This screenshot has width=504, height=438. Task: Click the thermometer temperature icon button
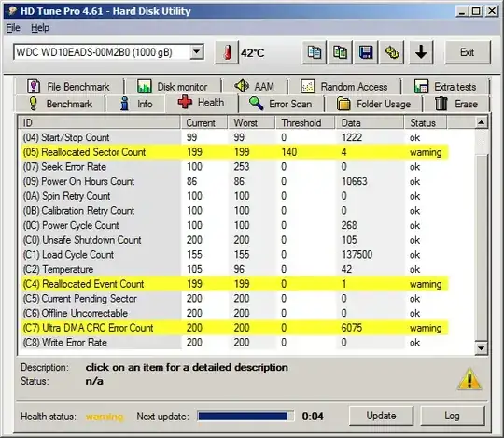pyautogui.click(x=227, y=52)
